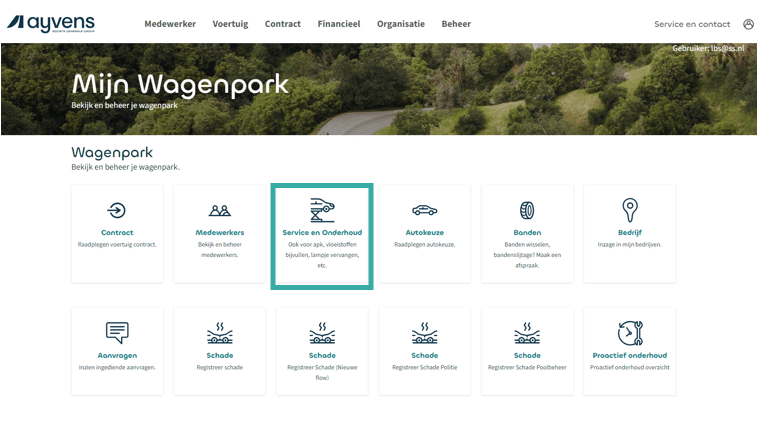Click the Medewerkers people icon
The width and height of the screenshot is (763, 429).
(219, 211)
